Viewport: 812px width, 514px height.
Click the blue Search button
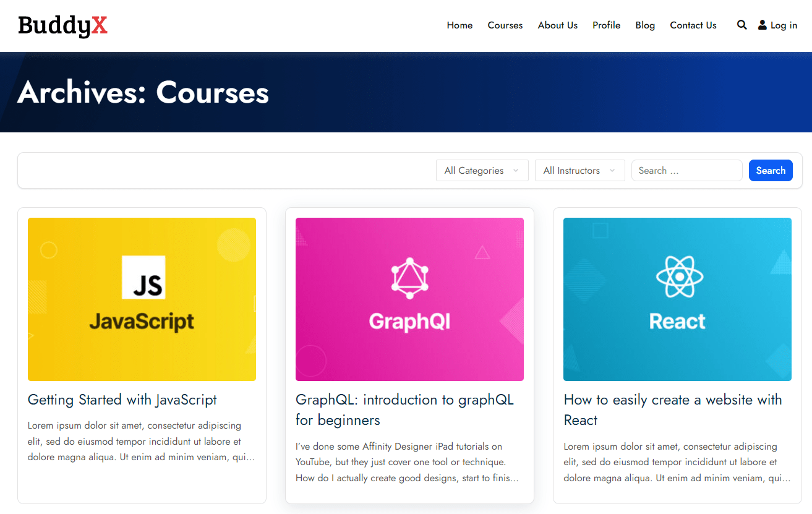(771, 171)
